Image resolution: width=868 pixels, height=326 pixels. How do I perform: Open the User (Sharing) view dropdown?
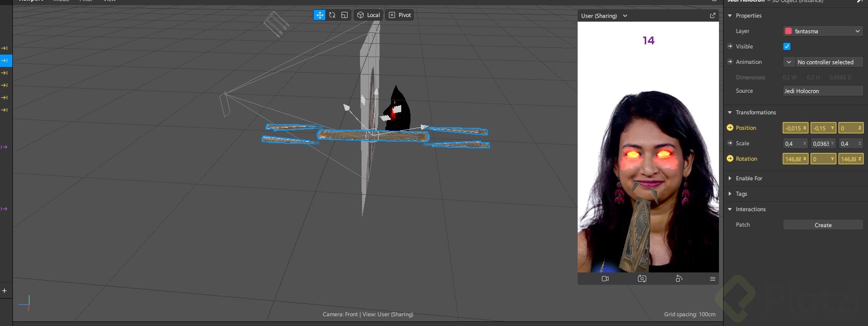click(604, 16)
